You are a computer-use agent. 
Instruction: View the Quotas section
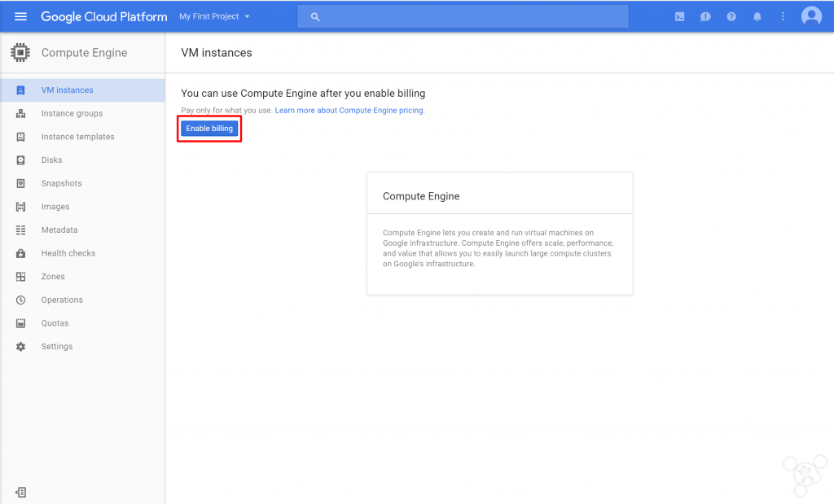coord(55,323)
